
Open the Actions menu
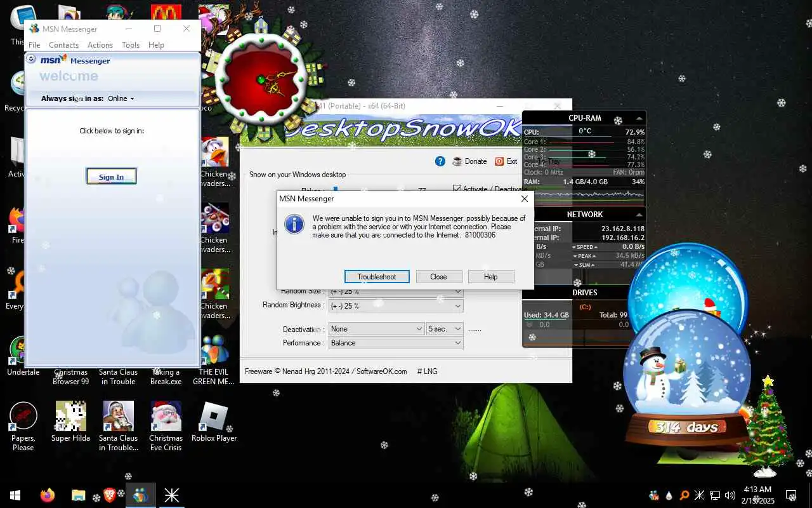(100, 45)
